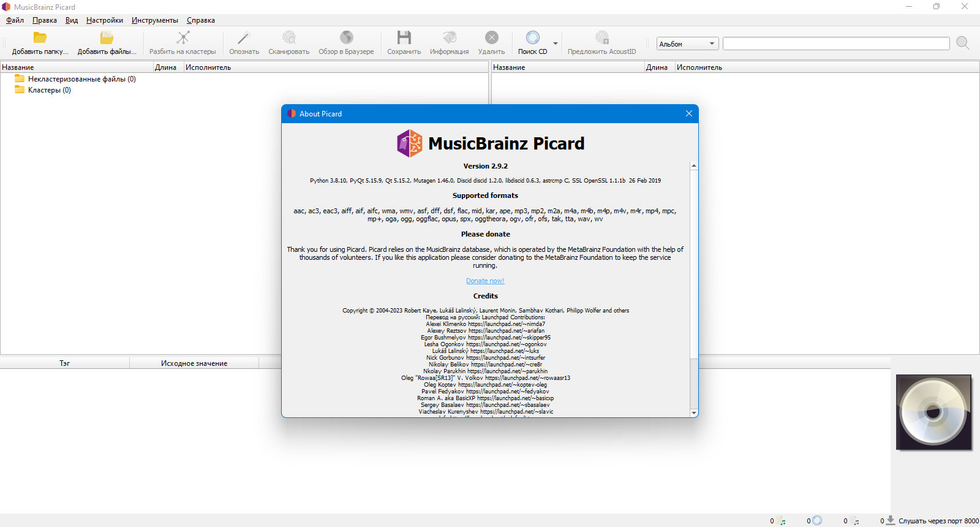Screen dimensions: 980x527
Task: Click Разбить на кластеры toolbar icon
Action: [183, 38]
